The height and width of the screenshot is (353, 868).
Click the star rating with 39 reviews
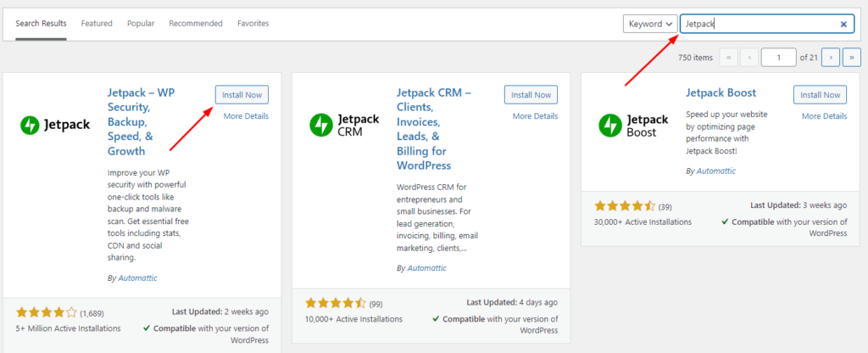[625, 207]
